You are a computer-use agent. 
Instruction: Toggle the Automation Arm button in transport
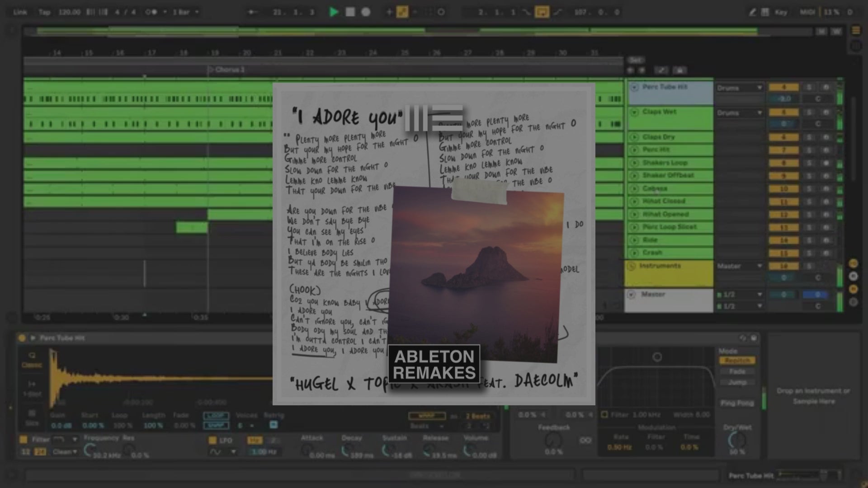click(x=402, y=12)
